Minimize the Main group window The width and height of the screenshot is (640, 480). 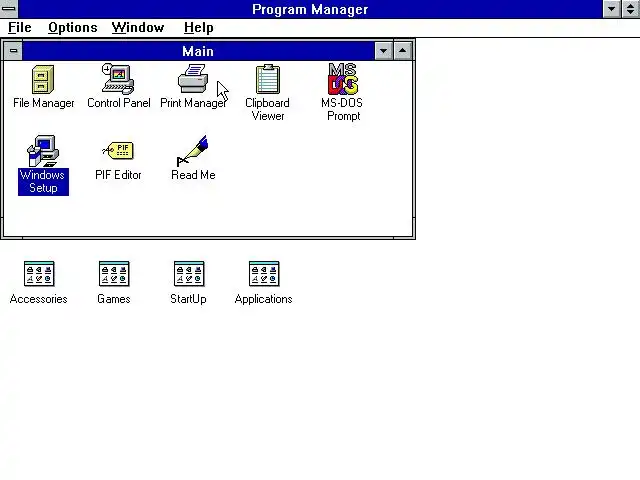pos(383,51)
